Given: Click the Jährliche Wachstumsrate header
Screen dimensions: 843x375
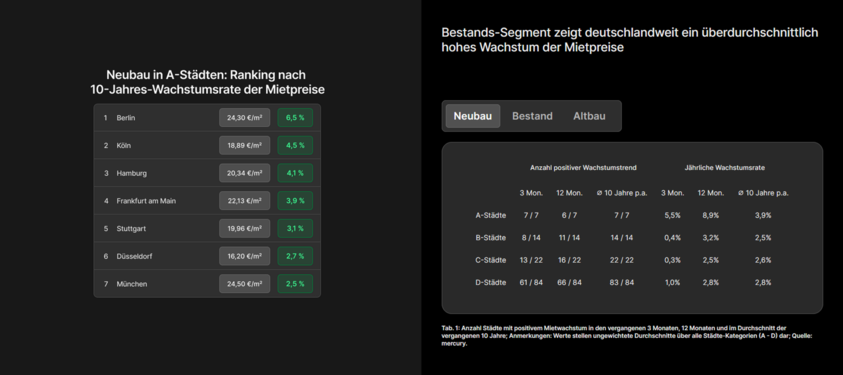Looking at the screenshot, I should click(725, 168).
